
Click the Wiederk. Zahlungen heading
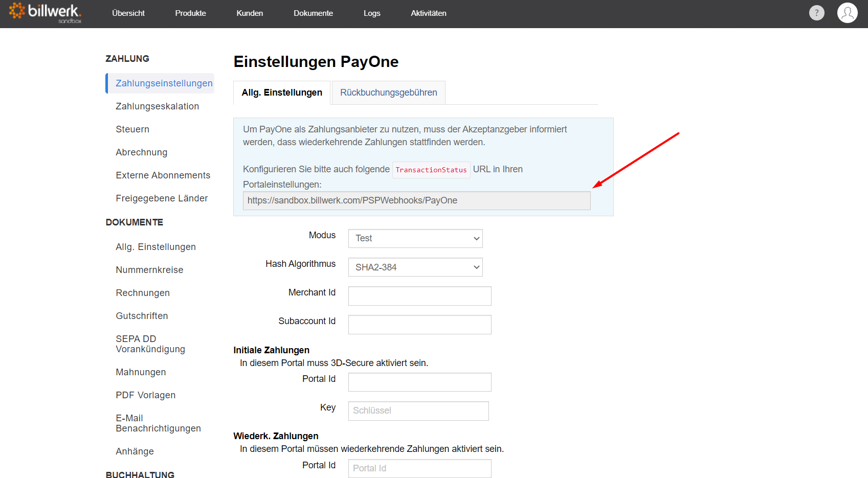276,436
